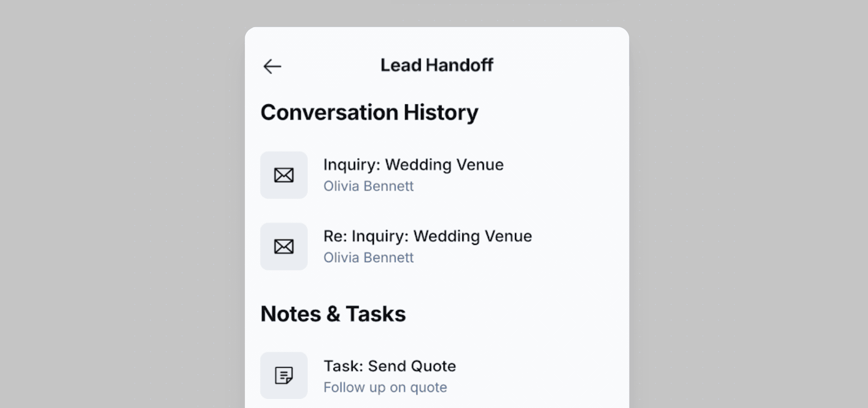Open Olivia Bennett's profile from first email
The image size is (868, 408).
coord(368,186)
